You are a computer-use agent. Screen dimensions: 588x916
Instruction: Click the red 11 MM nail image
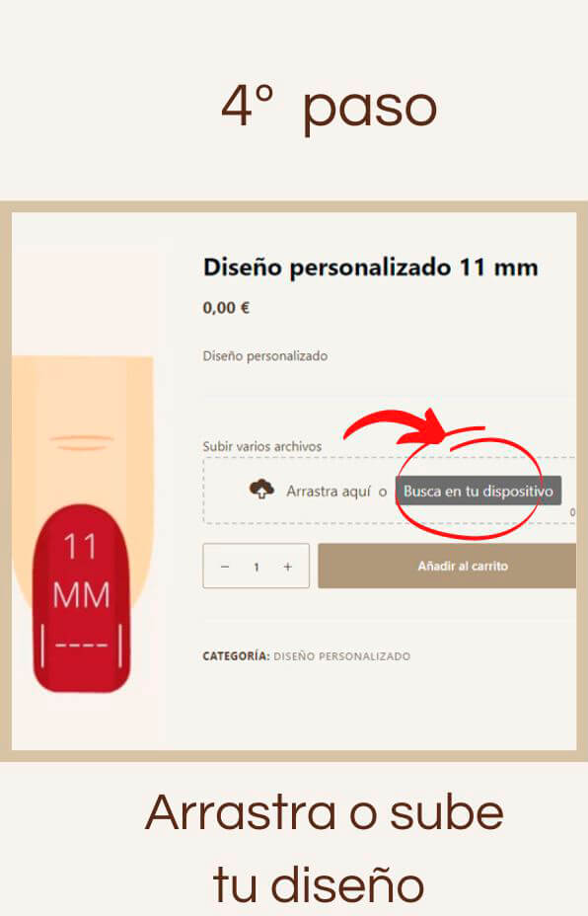click(x=82, y=597)
